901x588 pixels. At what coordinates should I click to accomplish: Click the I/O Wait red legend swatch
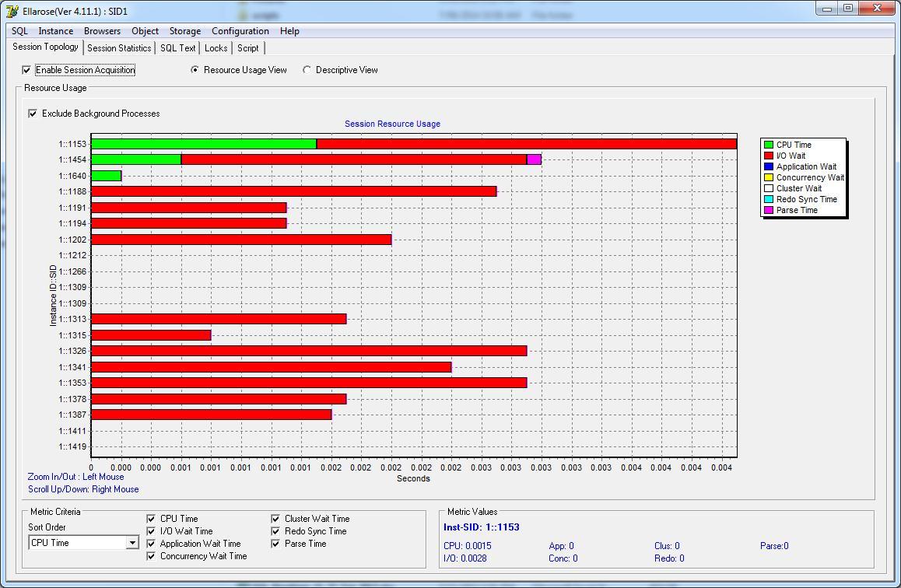click(768, 156)
